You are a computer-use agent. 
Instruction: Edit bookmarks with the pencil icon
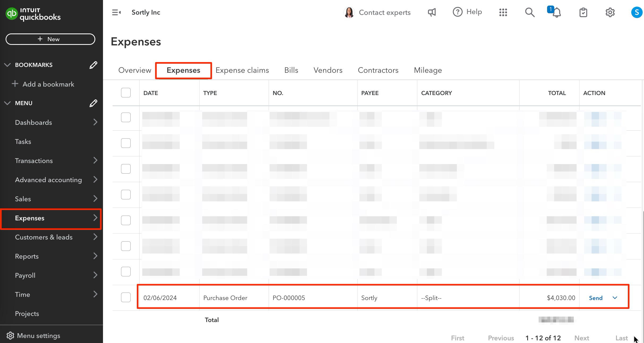93,65
